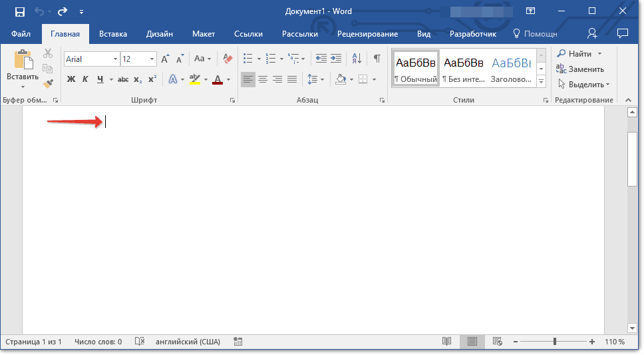Apply the Обычный style from the gallery
The width and height of the screenshot is (644, 355).
pyautogui.click(x=416, y=69)
